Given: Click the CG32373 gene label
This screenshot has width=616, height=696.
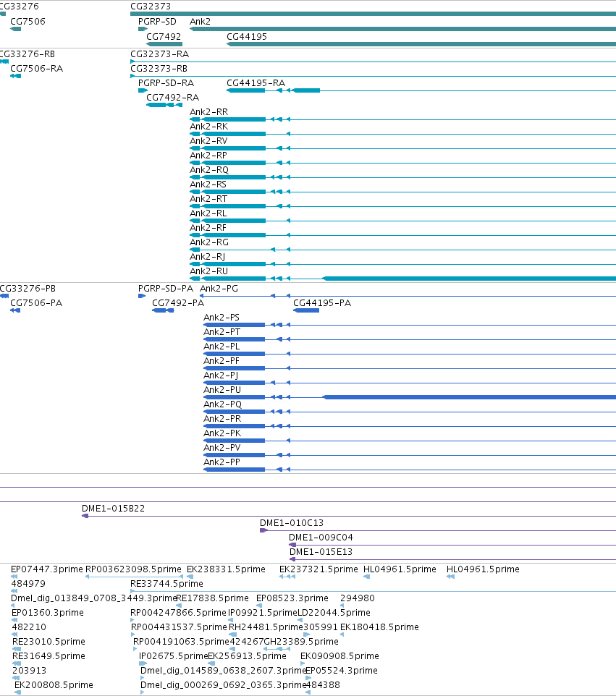Looking at the screenshot, I should pyautogui.click(x=150, y=7).
